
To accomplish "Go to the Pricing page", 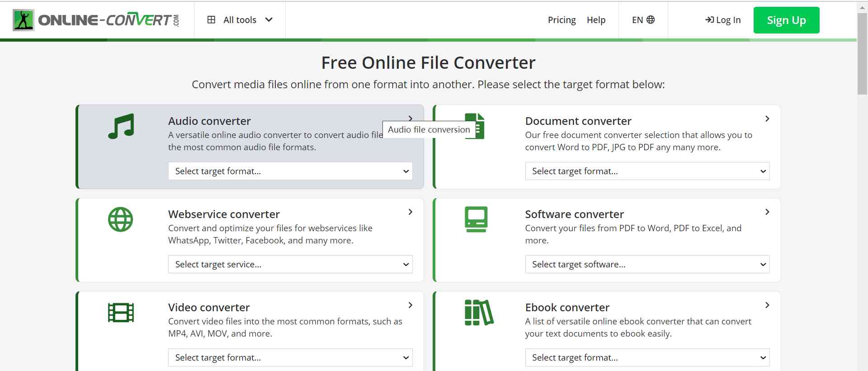I will pos(561,20).
